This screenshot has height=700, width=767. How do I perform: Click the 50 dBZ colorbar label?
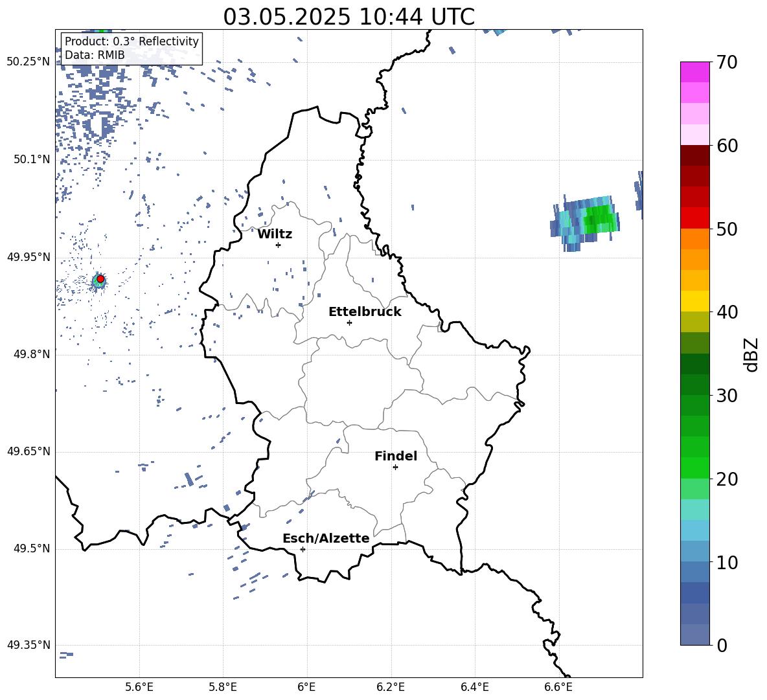pyautogui.click(x=727, y=229)
